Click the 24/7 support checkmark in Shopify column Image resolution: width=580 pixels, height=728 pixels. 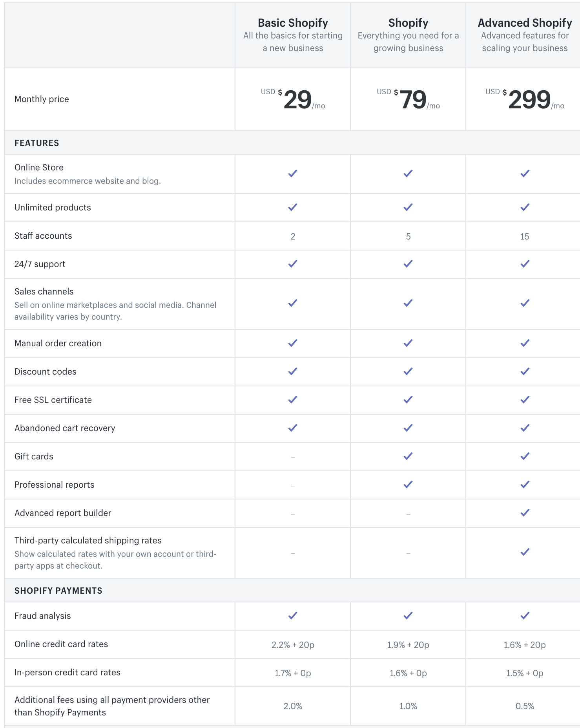pyautogui.click(x=408, y=264)
